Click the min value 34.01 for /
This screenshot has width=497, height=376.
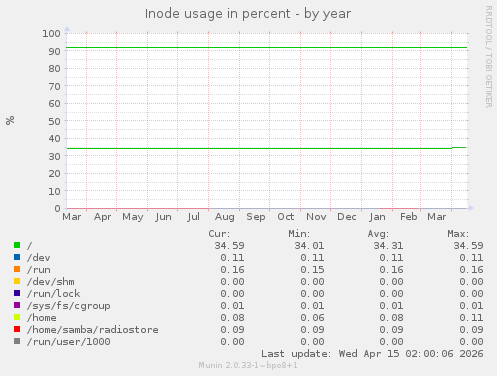309,246
